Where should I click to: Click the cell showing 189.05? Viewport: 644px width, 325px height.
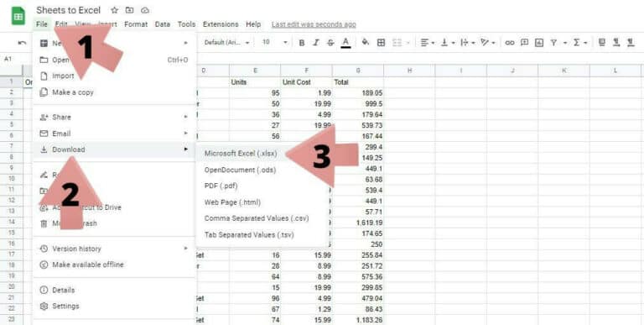pos(358,93)
